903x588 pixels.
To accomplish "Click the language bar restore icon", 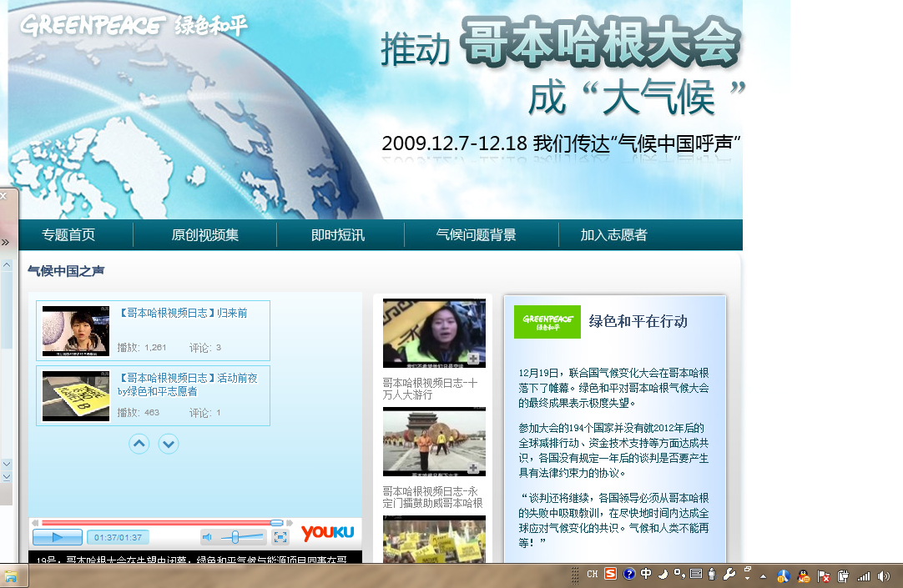I will [748, 569].
